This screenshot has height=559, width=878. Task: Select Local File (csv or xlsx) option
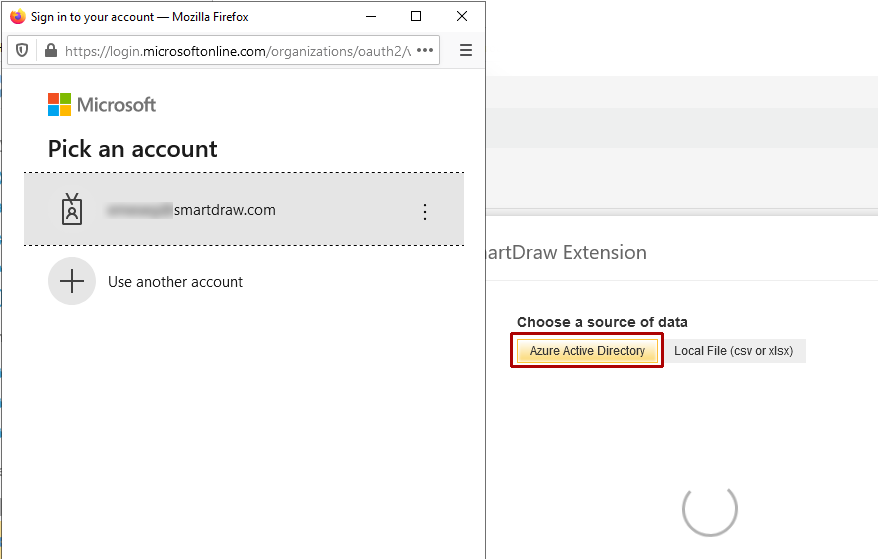734,351
